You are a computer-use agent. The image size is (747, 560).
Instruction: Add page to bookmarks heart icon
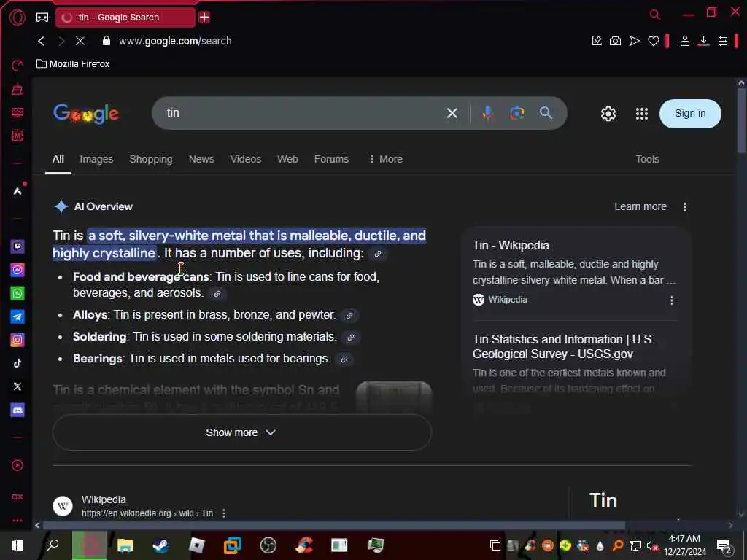point(653,42)
